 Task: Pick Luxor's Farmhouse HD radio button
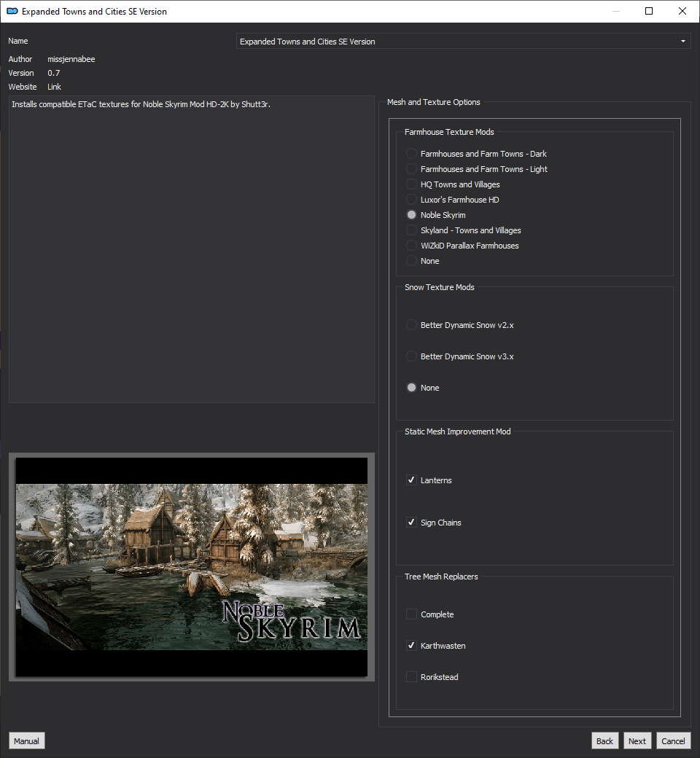[411, 200]
